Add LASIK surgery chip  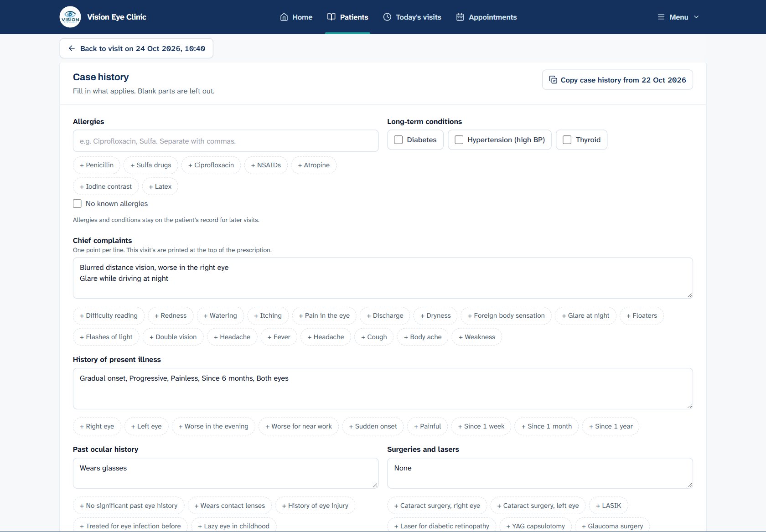click(x=609, y=506)
